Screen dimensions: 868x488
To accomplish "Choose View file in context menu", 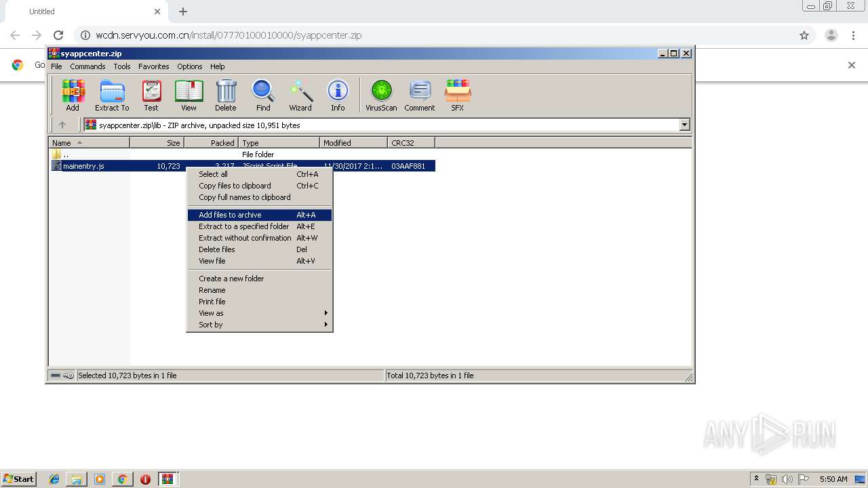I will click(x=260, y=261).
